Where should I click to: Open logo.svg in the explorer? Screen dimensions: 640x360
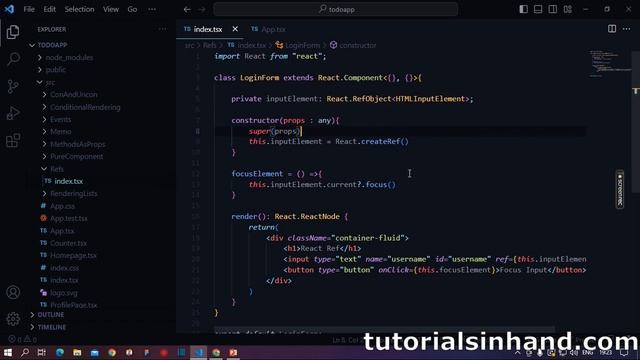[x=64, y=293]
